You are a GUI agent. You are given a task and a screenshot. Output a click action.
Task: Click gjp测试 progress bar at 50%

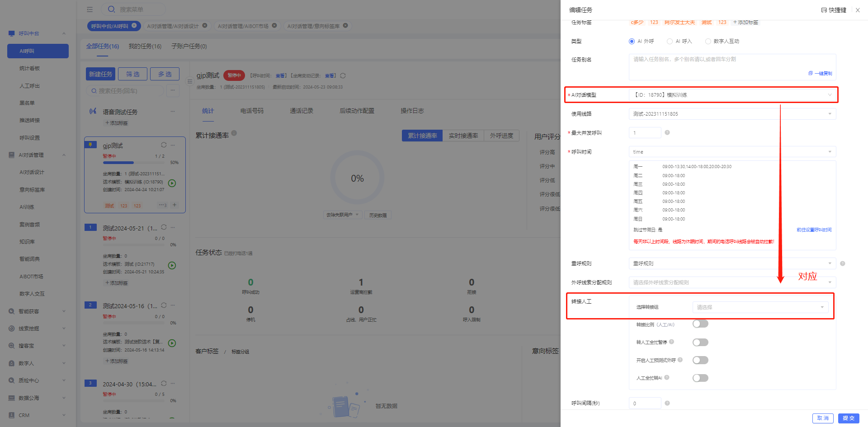pyautogui.click(x=134, y=162)
